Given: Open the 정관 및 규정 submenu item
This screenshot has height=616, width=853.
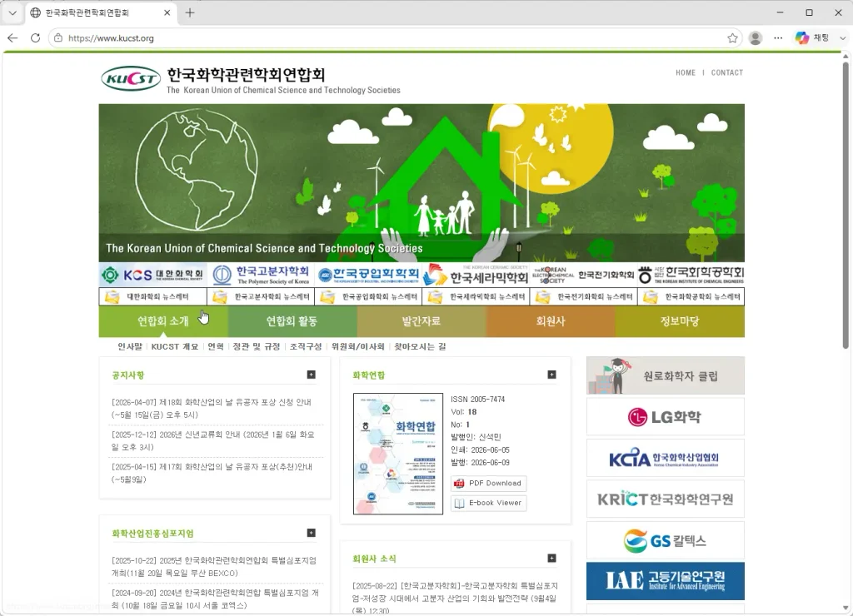Looking at the screenshot, I should coord(257,346).
